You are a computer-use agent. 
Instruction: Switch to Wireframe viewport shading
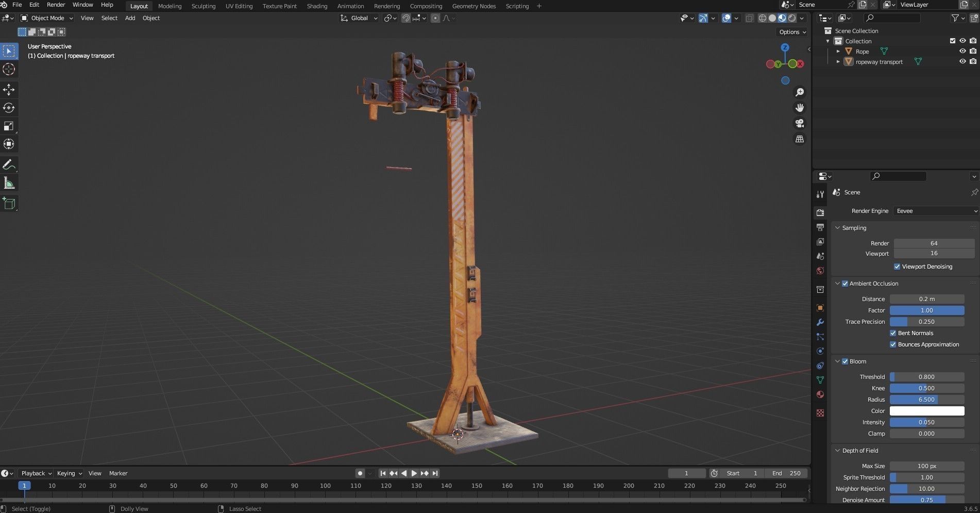763,18
